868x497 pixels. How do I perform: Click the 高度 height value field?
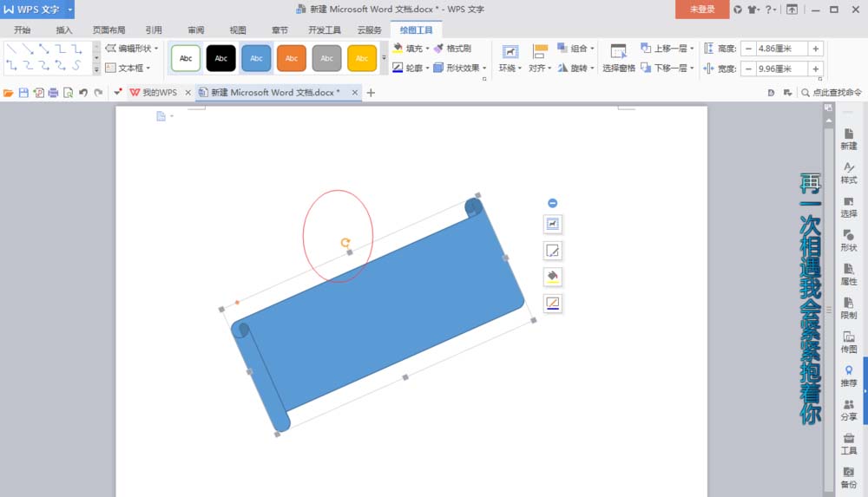pos(782,49)
